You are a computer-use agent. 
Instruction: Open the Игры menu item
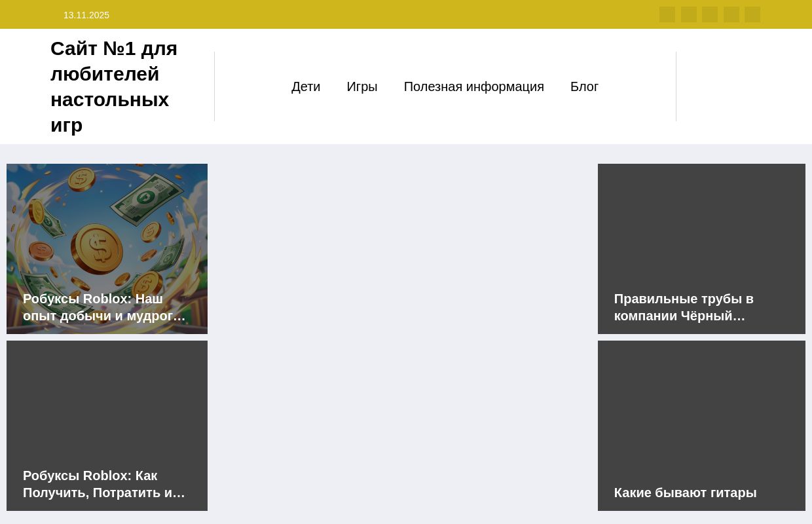pos(361,86)
